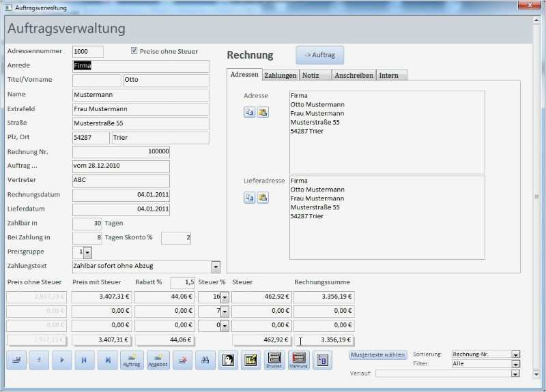The height and width of the screenshot is (392, 546).
Task: Click the Lieferdatum field
Action: pos(121,209)
